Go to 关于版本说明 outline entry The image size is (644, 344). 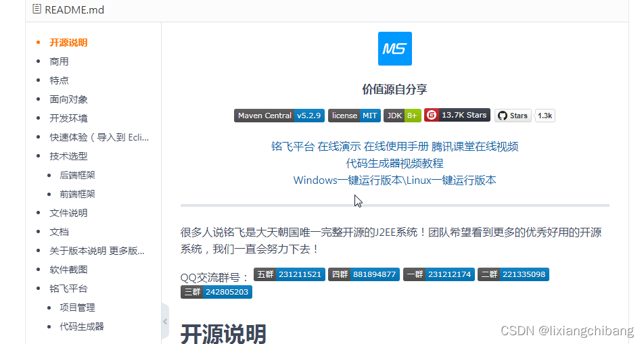coord(97,251)
